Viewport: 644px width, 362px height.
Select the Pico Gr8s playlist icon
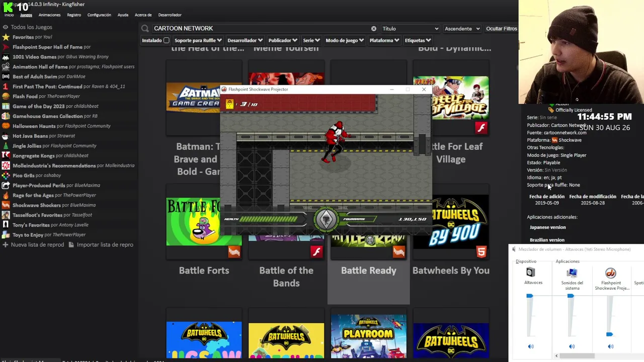[x=6, y=175]
